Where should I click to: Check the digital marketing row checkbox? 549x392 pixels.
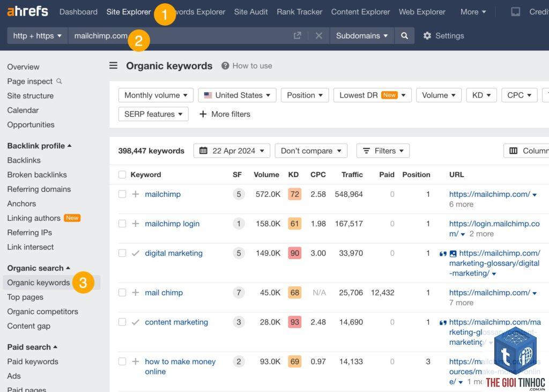[122, 253]
